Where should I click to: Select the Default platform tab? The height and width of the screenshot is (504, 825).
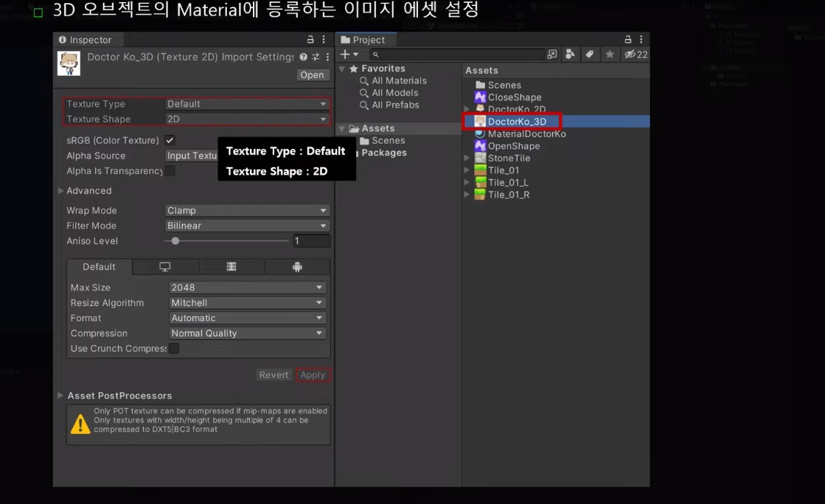pos(99,267)
